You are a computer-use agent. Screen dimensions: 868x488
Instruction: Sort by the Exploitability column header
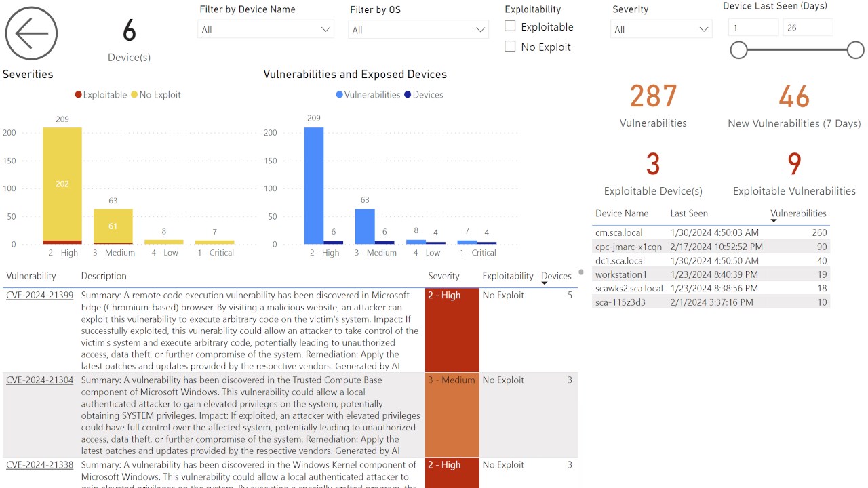pos(508,276)
